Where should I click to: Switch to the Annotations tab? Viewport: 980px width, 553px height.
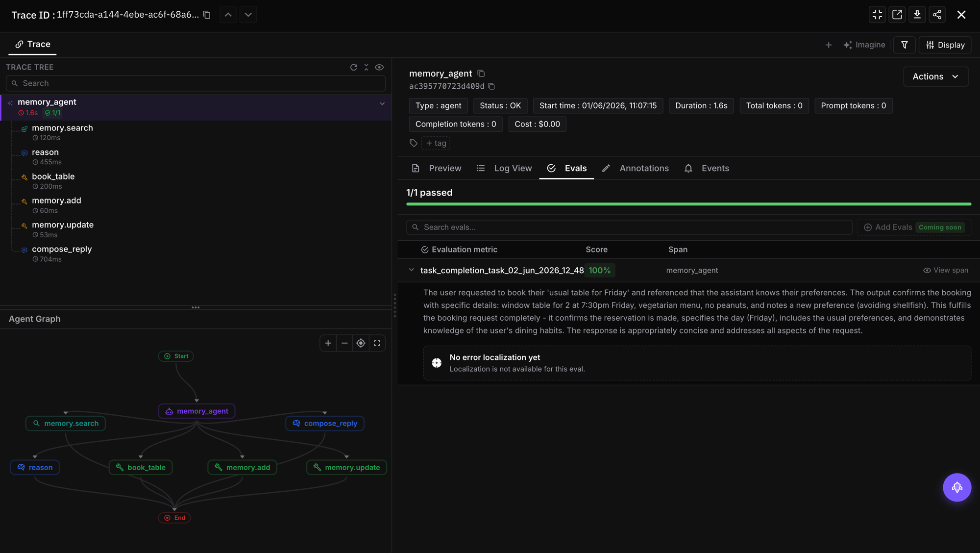pyautogui.click(x=635, y=168)
